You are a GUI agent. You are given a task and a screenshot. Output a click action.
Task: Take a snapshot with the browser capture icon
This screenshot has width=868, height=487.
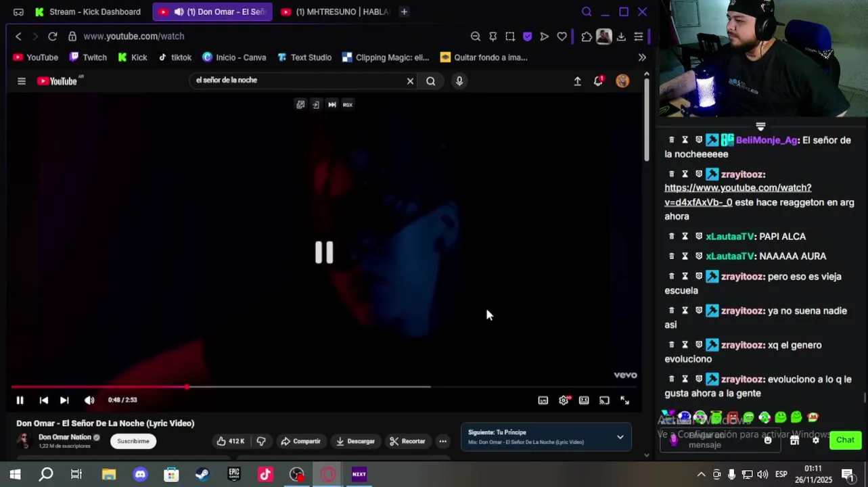click(510, 37)
